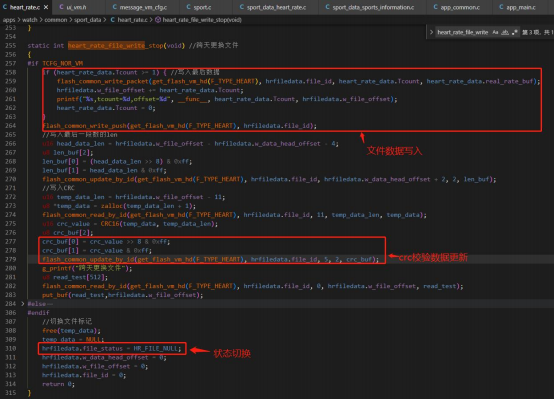Click 'free(temp_data)' on line 308
Viewport: 554px width, 399px height.
coord(71,330)
